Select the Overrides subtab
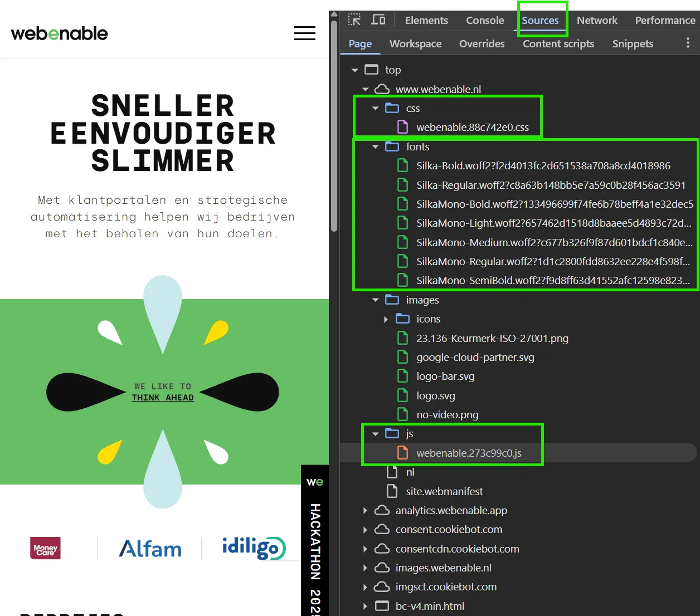The width and height of the screenshot is (700, 616). pyautogui.click(x=482, y=44)
